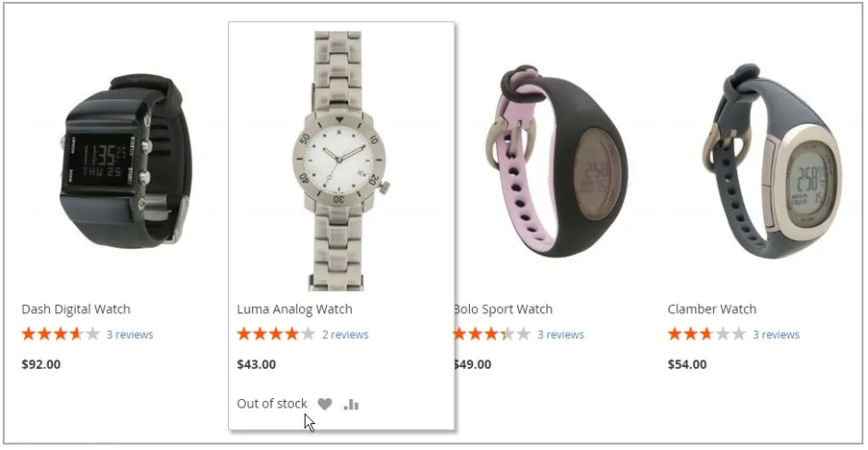Click the Bolo Sport Watch star rating
Viewport: 868px width, 450px height.
[491, 334]
